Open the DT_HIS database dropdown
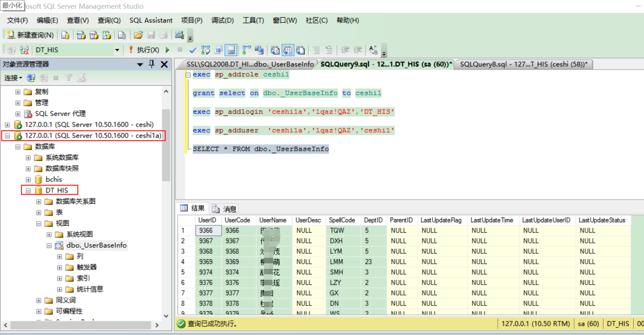The width and height of the screenshot is (644, 335). click(117, 50)
